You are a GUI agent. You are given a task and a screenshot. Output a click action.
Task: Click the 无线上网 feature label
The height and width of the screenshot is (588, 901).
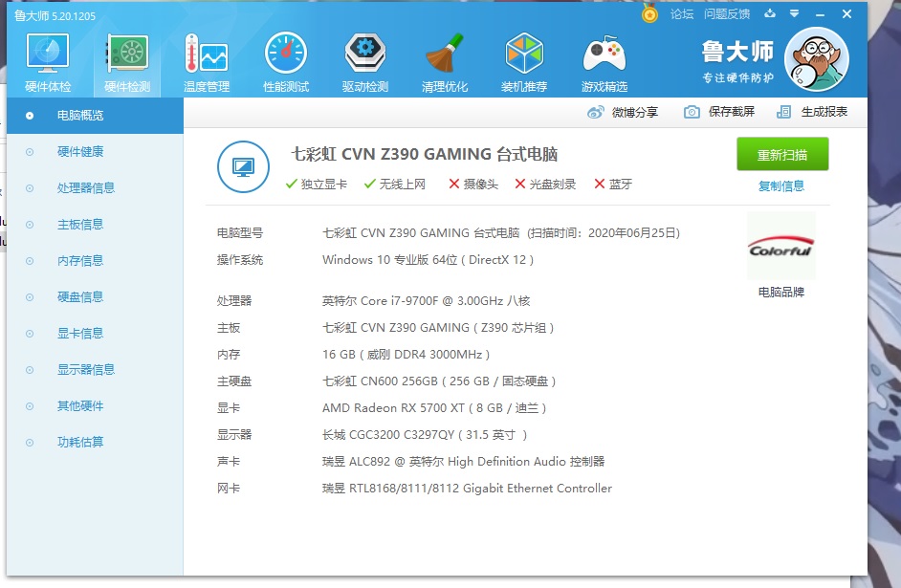click(x=403, y=184)
